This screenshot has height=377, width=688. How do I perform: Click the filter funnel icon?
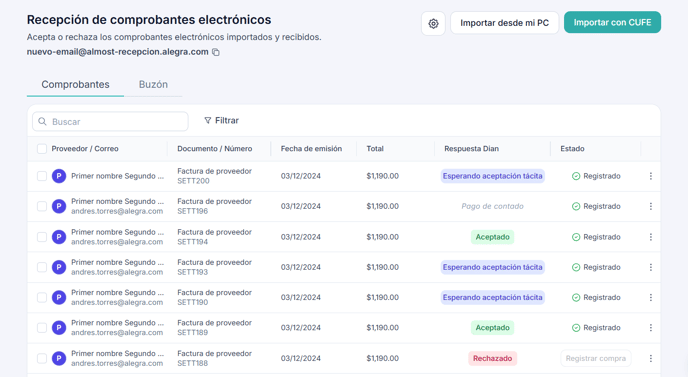tap(208, 120)
